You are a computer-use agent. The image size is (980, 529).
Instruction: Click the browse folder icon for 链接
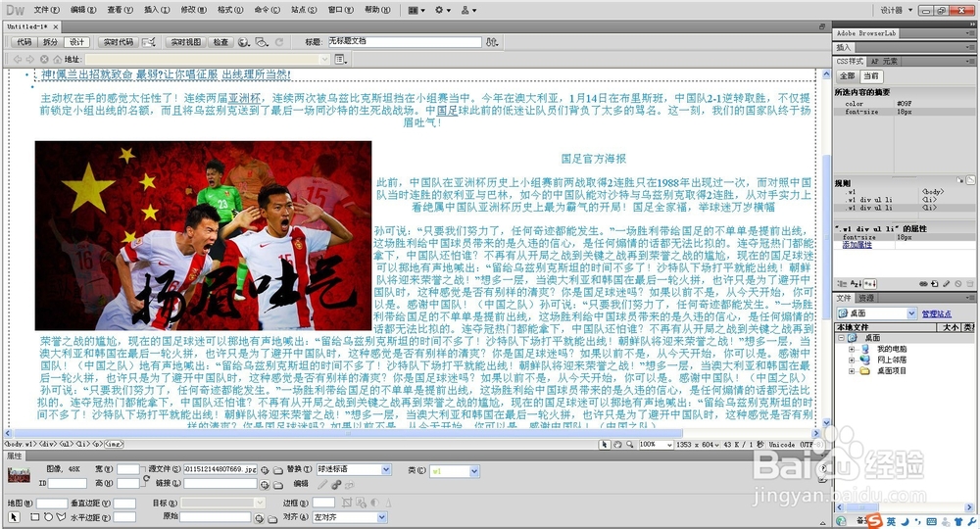tap(278, 485)
